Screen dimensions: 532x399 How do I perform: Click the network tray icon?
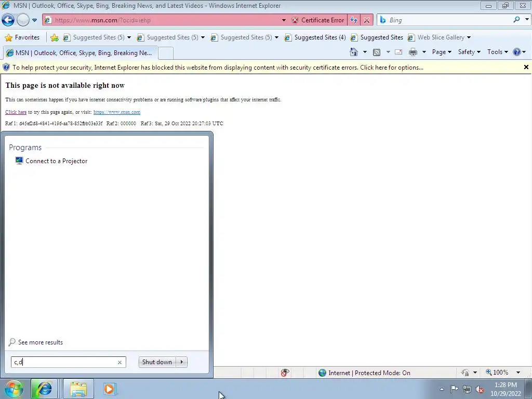tap(467, 390)
